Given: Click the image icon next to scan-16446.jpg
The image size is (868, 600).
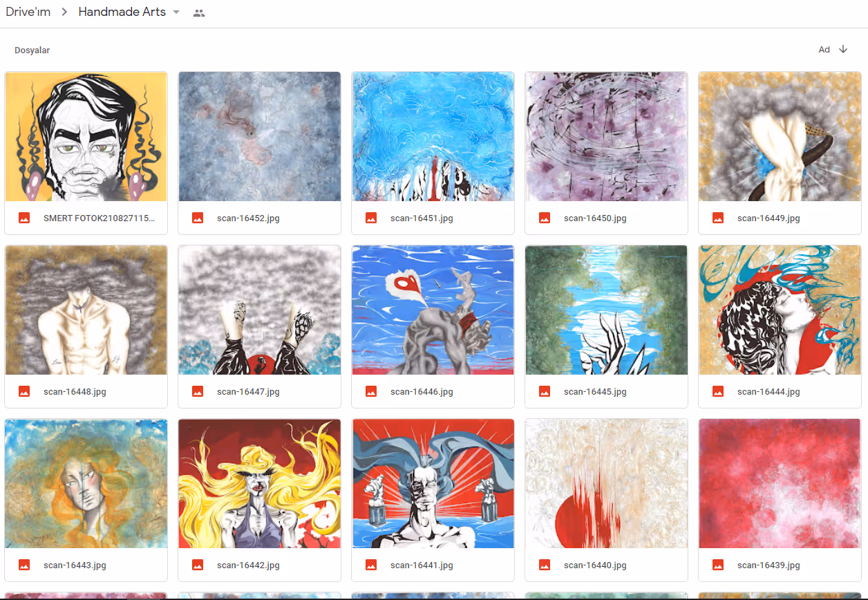Looking at the screenshot, I should [x=371, y=391].
